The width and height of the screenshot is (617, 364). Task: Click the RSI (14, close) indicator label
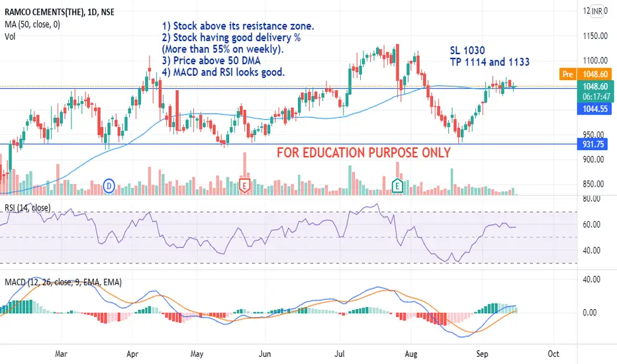click(x=28, y=207)
